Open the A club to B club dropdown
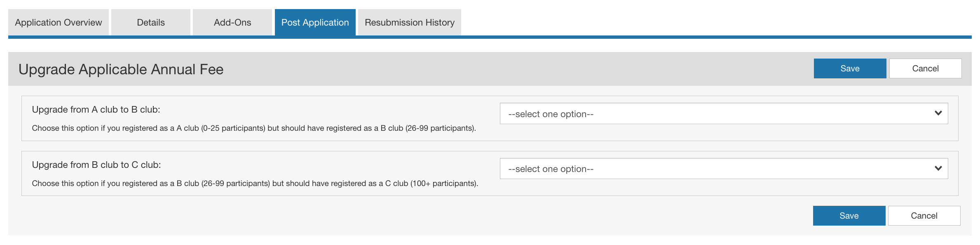The image size is (980, 245). (723, 114)
